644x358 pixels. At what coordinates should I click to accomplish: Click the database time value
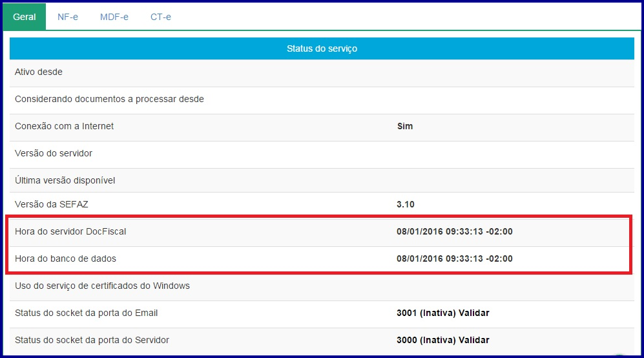[455, 258]
